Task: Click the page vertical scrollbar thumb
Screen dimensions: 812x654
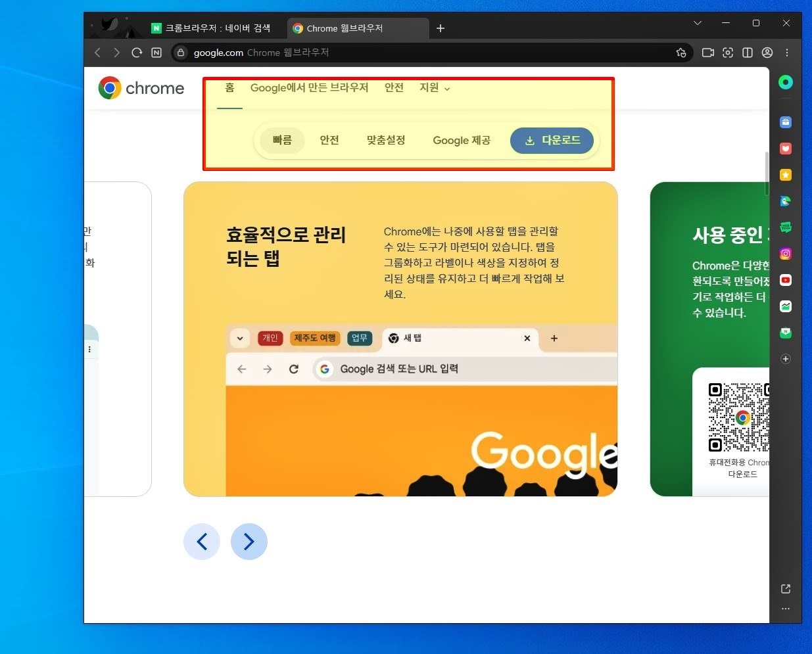Action: coord(767,174)
